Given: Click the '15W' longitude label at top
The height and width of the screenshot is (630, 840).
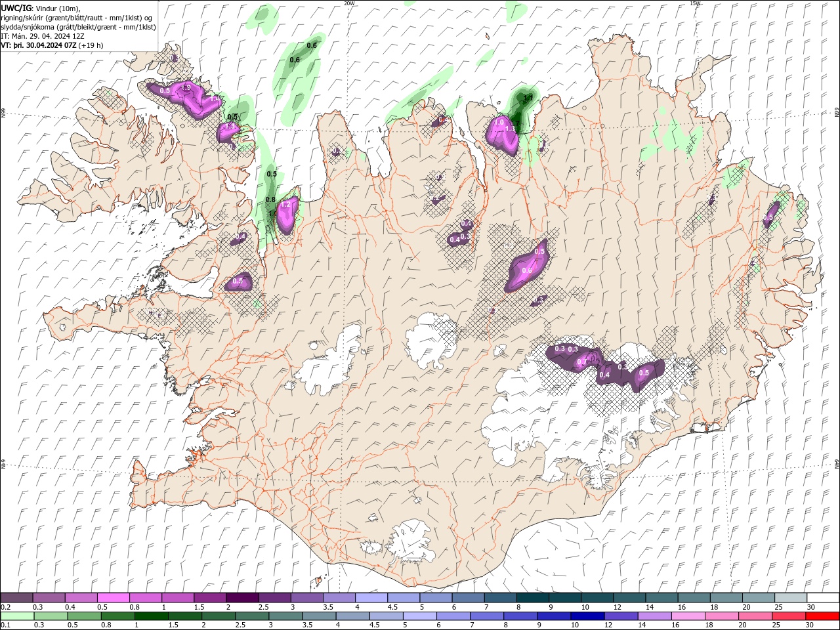Looking at the screenshot, I should (694, 3).
